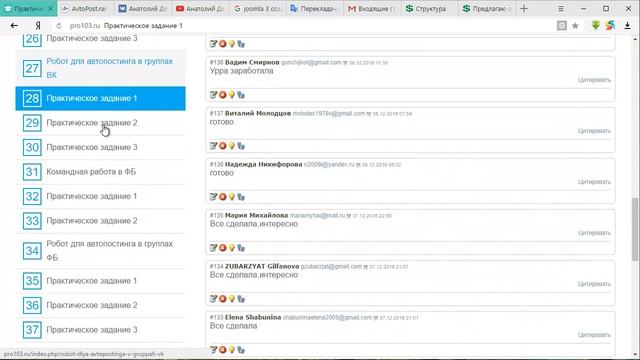Open browser downloads icon
Image resolution: width=640 pixels, height=360 pixels.
tap(627, 26)
